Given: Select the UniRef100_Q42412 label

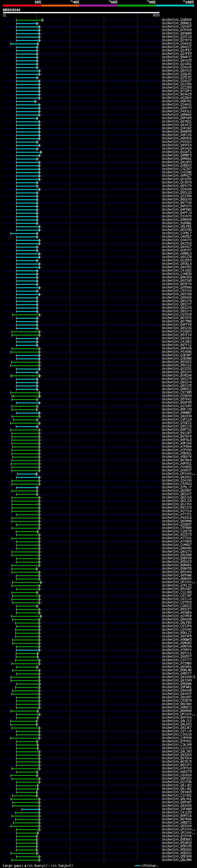Looking at the screenshot, I should click(177, 477).
